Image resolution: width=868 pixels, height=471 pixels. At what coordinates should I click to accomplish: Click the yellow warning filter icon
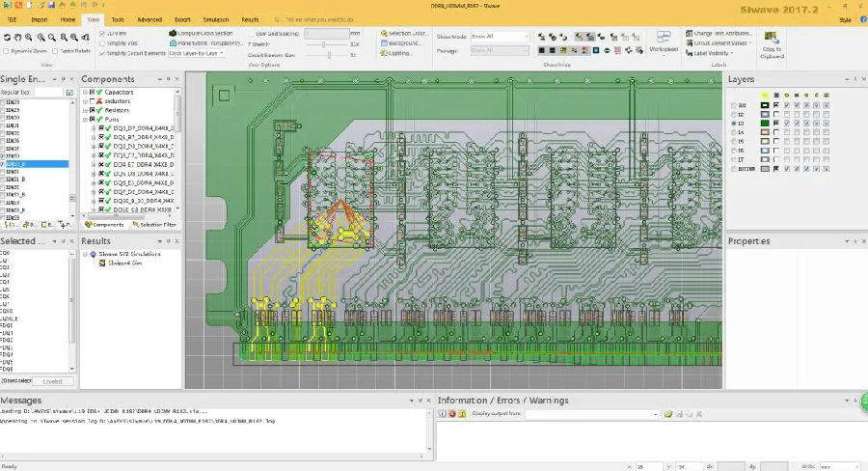pos(462,414)
